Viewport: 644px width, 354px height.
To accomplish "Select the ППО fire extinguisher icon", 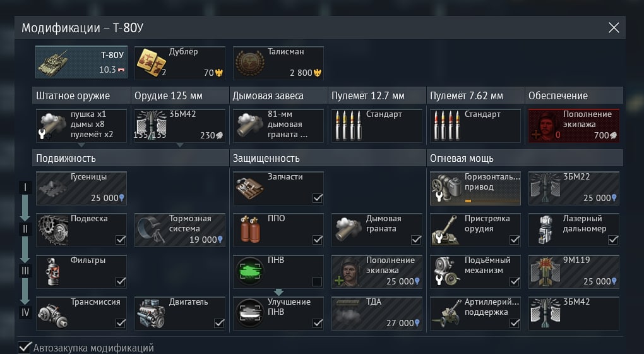I will coord(250,229).
